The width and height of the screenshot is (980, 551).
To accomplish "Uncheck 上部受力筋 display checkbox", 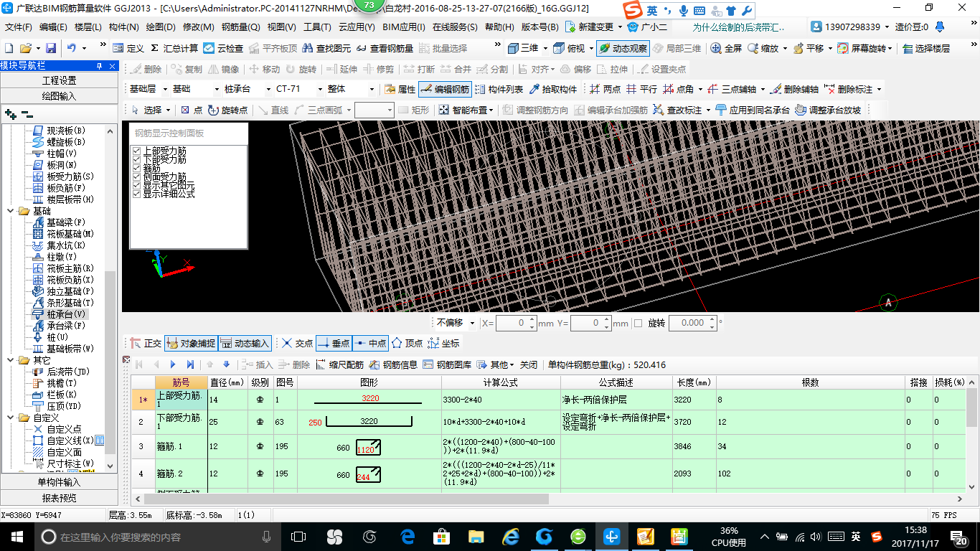I will click(137, 151).
